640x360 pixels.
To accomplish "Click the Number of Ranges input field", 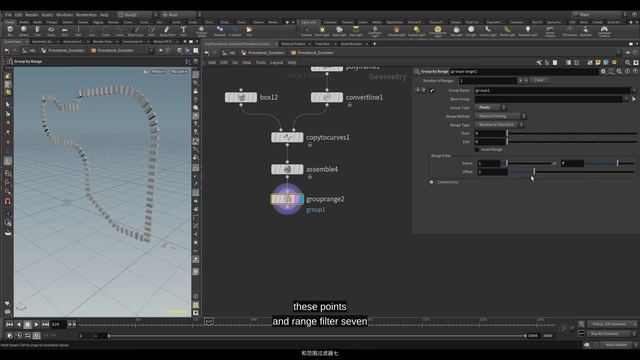I will click(x=488, y=80).
